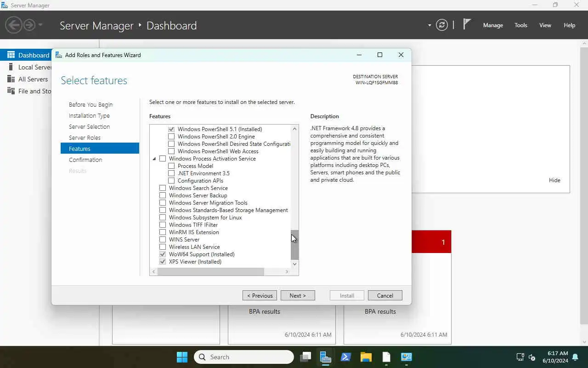
Task: Open the Manage menu
Action: click(493, 25)
